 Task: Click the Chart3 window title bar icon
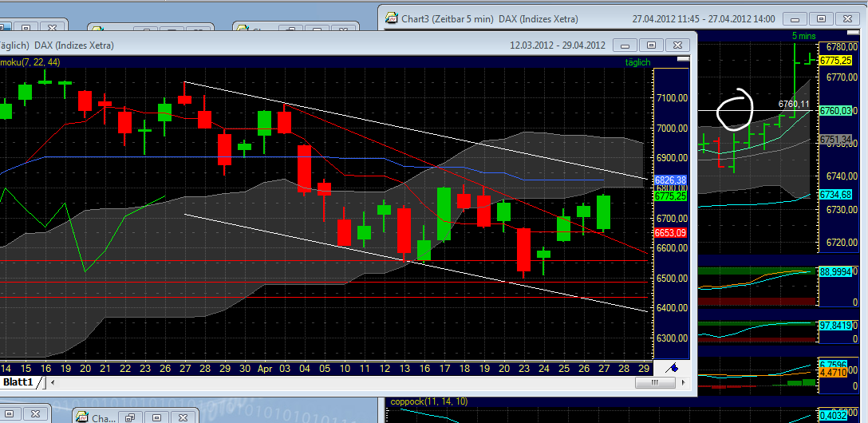392,18
